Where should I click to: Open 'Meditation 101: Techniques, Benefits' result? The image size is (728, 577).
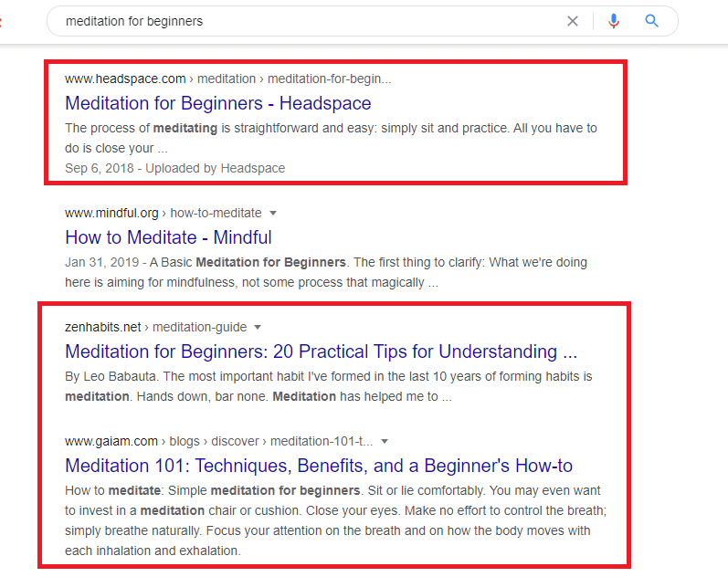coord(319,466)
